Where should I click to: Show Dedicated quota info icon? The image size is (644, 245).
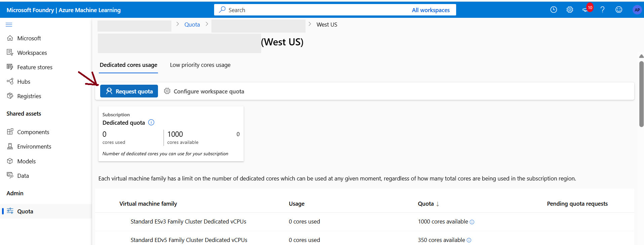[151, 122]
